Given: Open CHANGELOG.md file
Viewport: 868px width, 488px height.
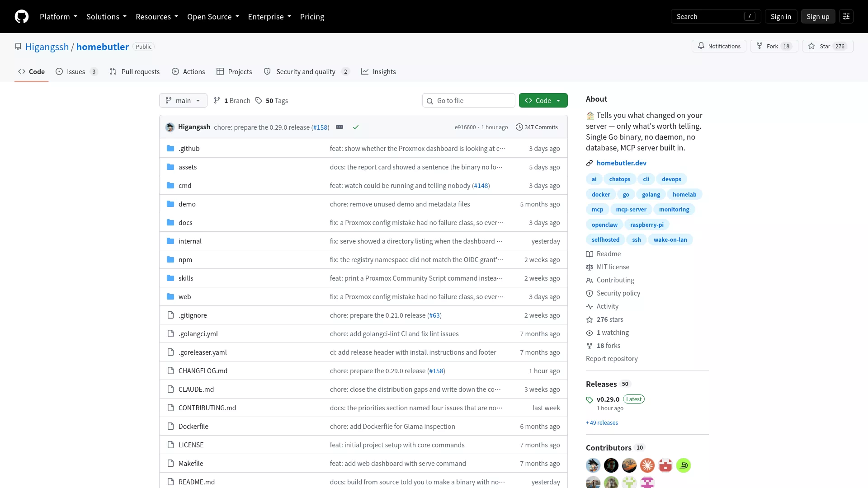Looking at the screenshot, I should click(x=203, y=371).
